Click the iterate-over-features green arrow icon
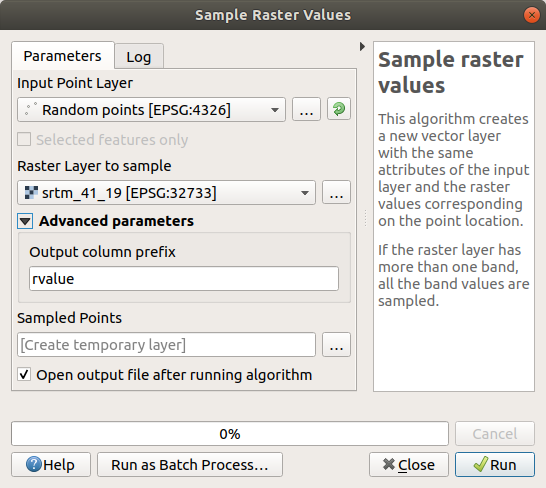Viewport: 546px width, 488px height. pos(339,109)
